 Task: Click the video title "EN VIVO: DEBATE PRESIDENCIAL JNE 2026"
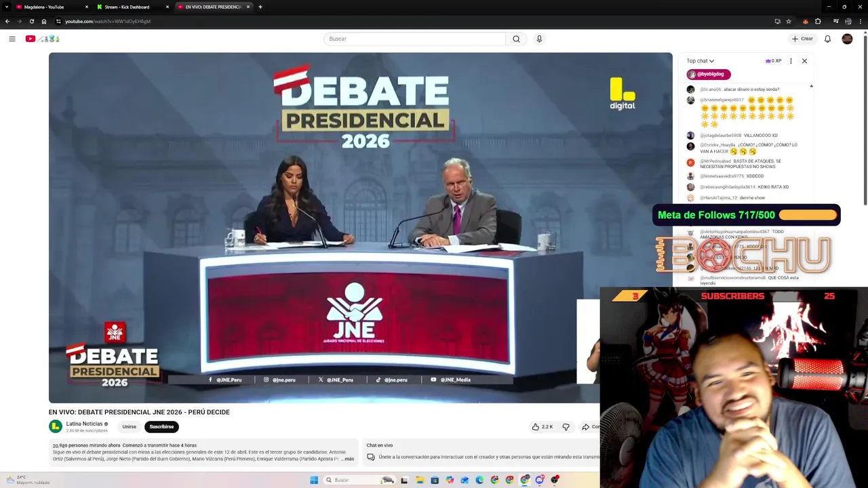click(139, 412)
